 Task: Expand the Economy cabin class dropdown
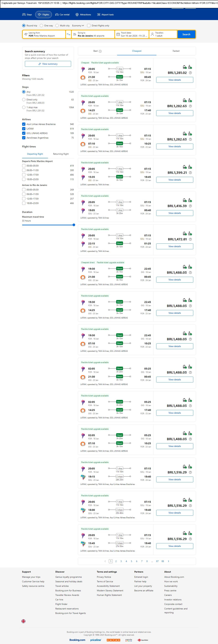click(x=78, y=26)
